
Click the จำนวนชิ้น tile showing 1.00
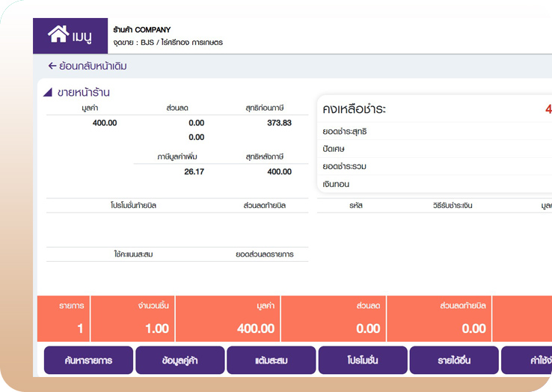132,319
